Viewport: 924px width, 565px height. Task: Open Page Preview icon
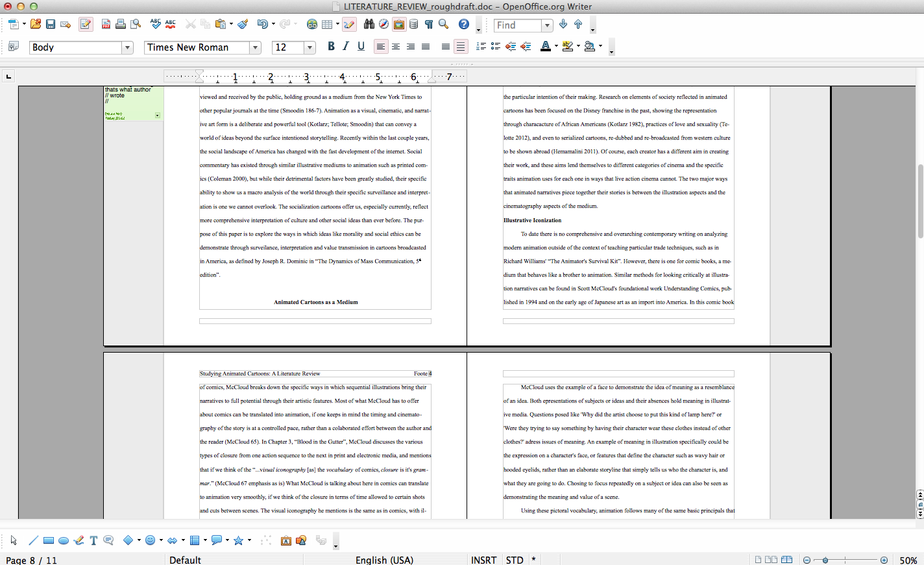[x=136, y=24]
